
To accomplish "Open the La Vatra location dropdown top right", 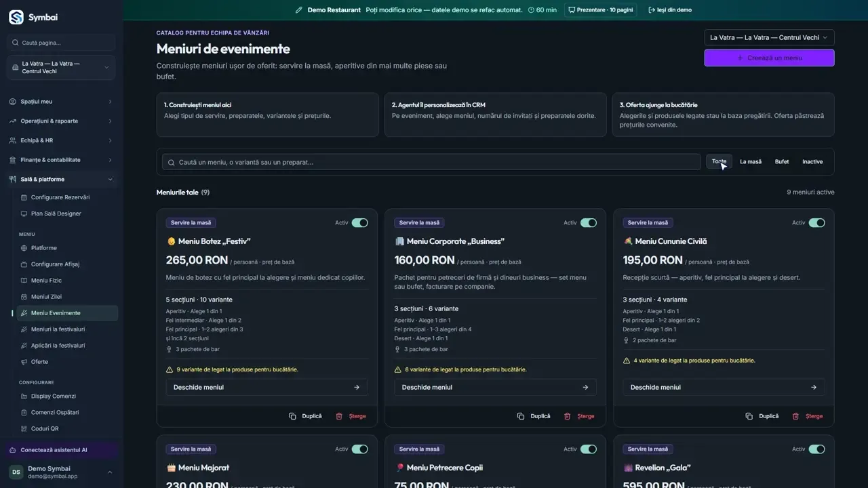I will tap(769, 37).
